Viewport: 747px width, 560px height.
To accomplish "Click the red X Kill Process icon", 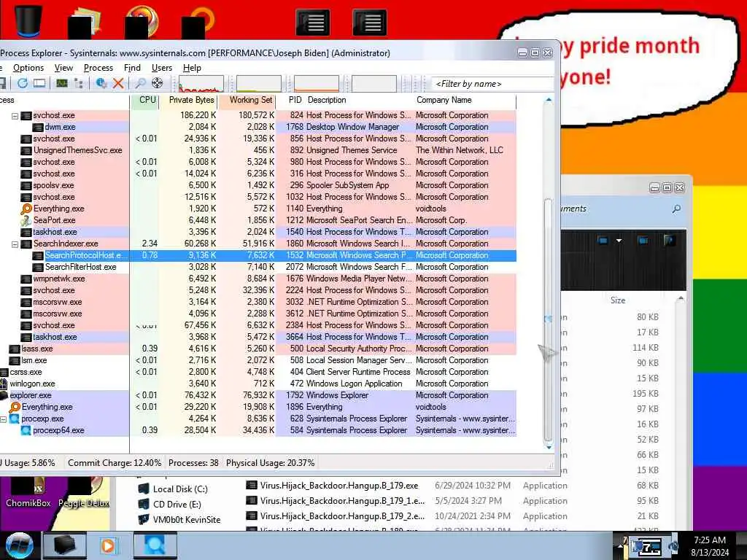I will pos(119,83).
